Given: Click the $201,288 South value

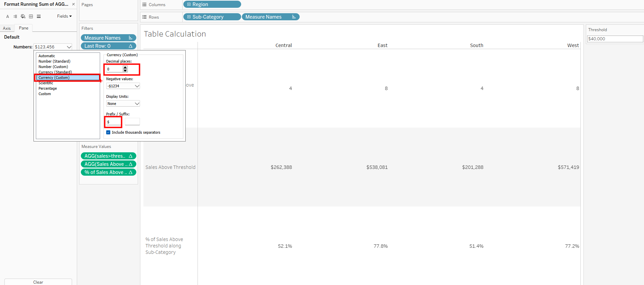Looking at the screenshot, I should [473, 167].
